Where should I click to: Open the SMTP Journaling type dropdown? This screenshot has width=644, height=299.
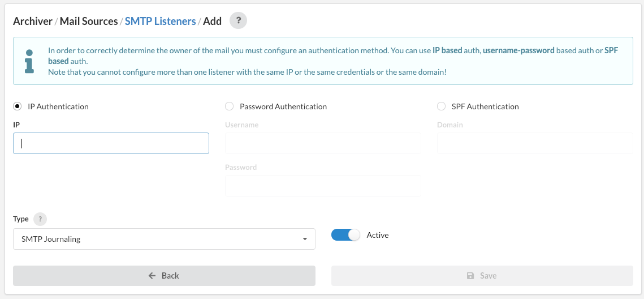click(x=165, y=239)
